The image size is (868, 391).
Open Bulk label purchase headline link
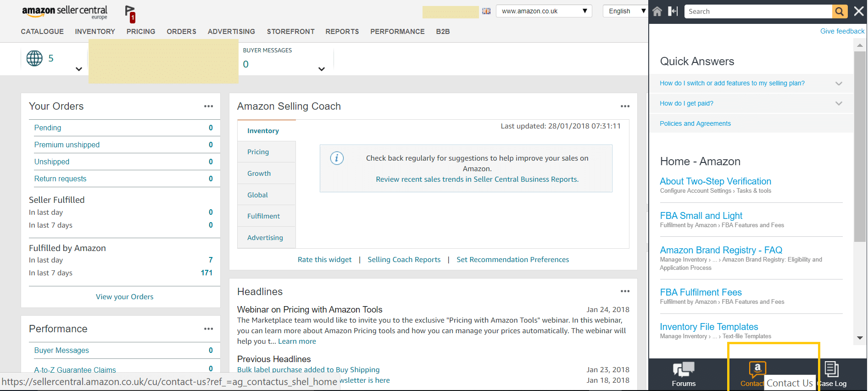(x=308, y=370)
